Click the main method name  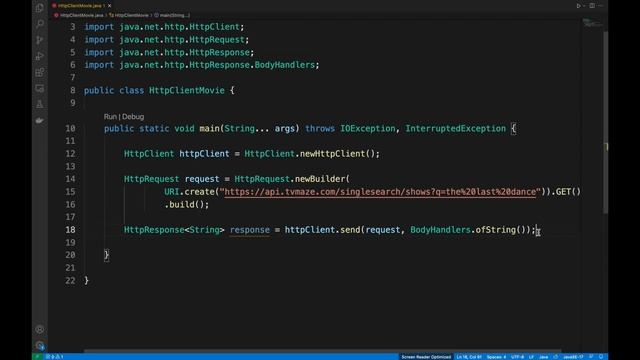pyautogui.click(x=209, y=129)
